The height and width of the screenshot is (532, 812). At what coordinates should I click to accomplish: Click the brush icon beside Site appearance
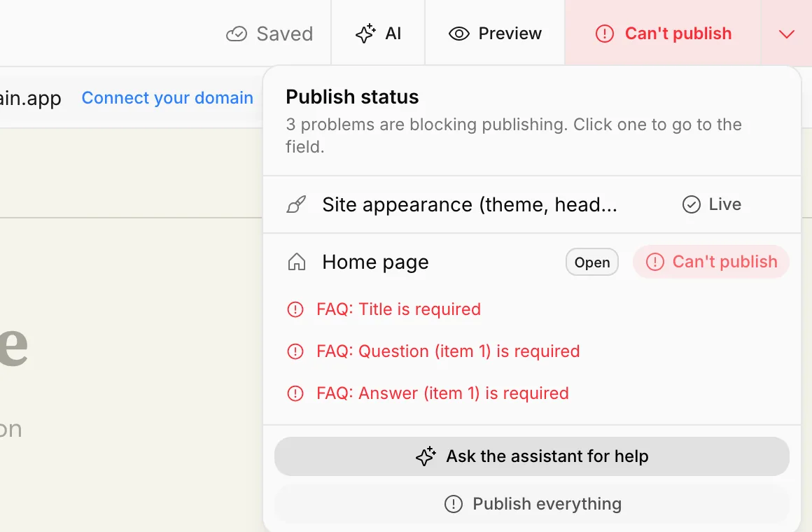(296, 204)
